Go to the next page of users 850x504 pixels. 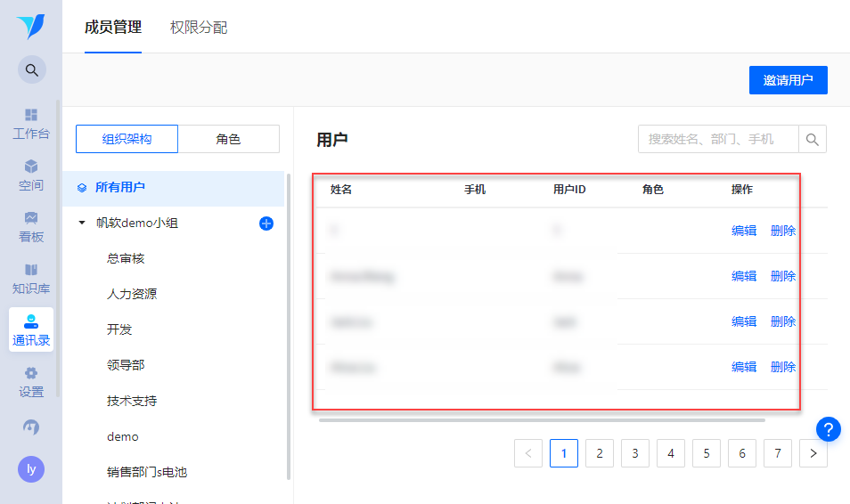[x=813, y=453]
